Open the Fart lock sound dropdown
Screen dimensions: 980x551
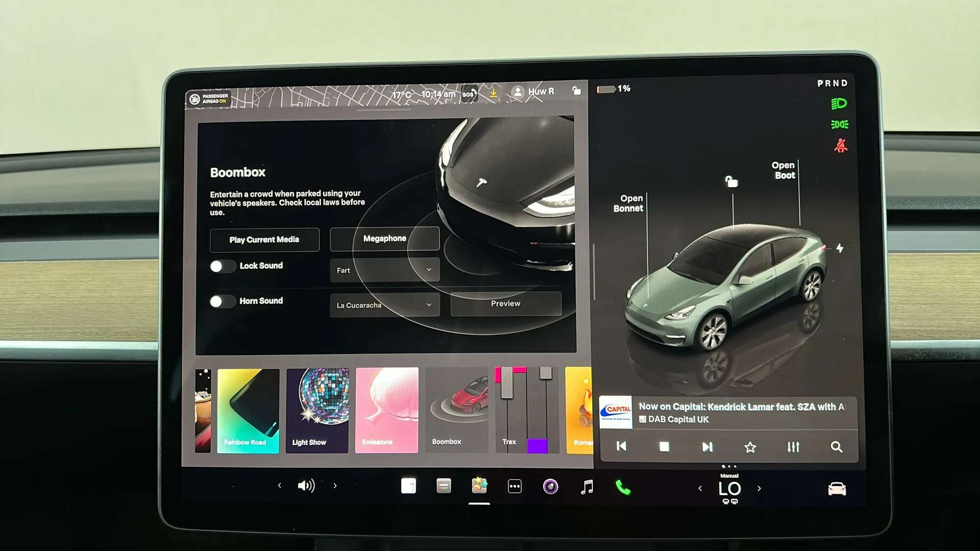coord(385,270)
